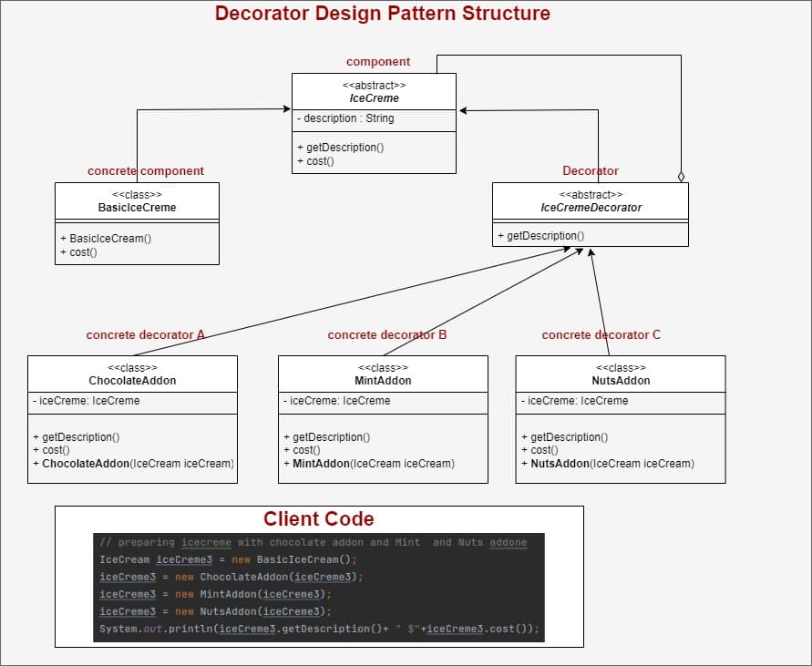Select the MintAddon class name
The width and height of the screenshot is (812, 666).
tap(382, 381)
